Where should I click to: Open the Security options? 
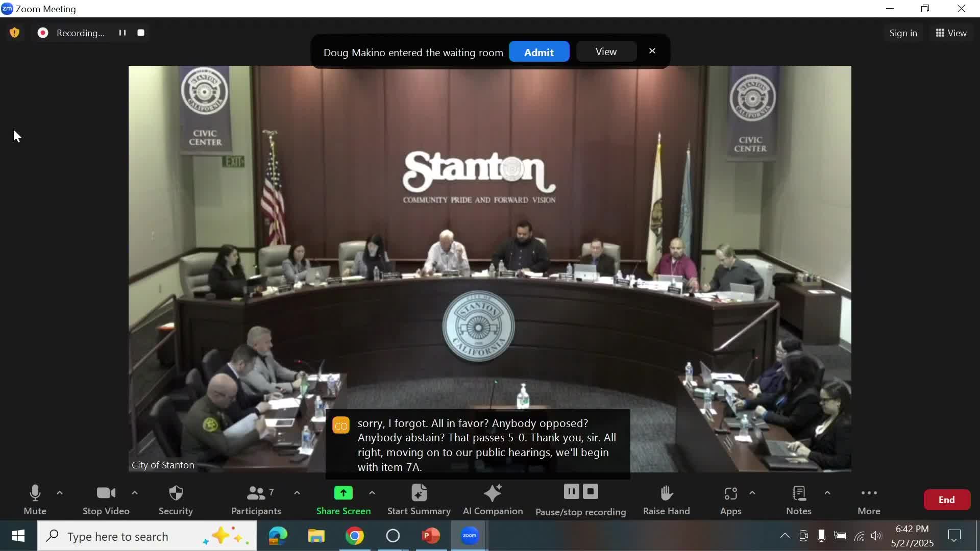(x=176, y=499)
